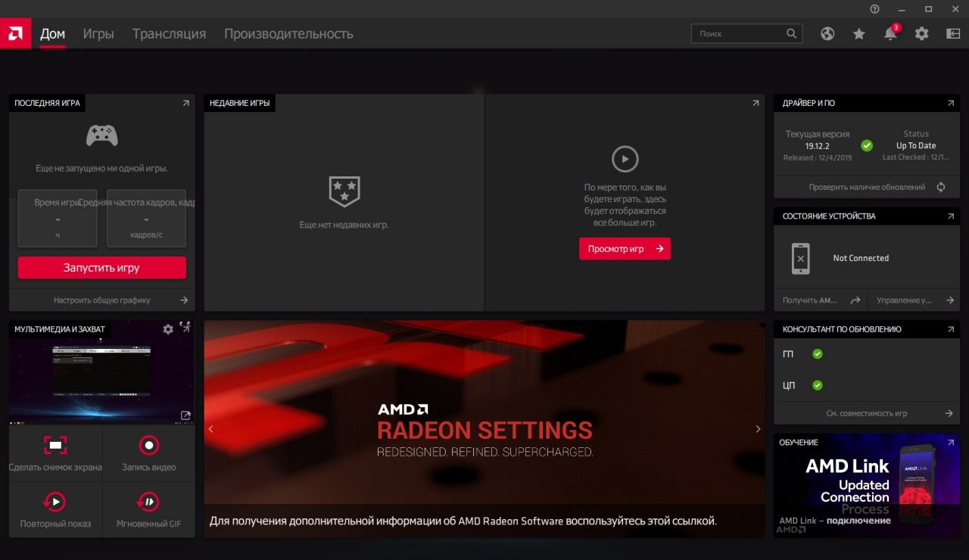The image size is (969, 560).
Task: Expand the Недавние игры panel arrow
Action: click(x=755, y=103)
